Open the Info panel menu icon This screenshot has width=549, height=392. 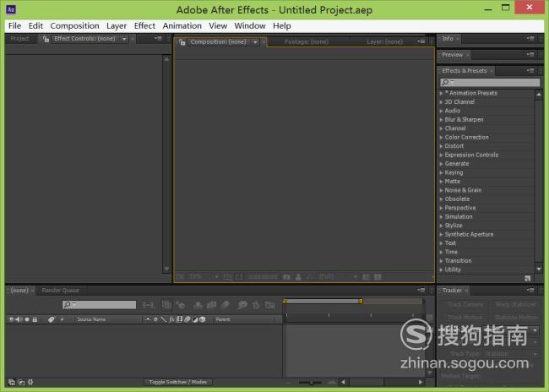click(x=530, y=39)
